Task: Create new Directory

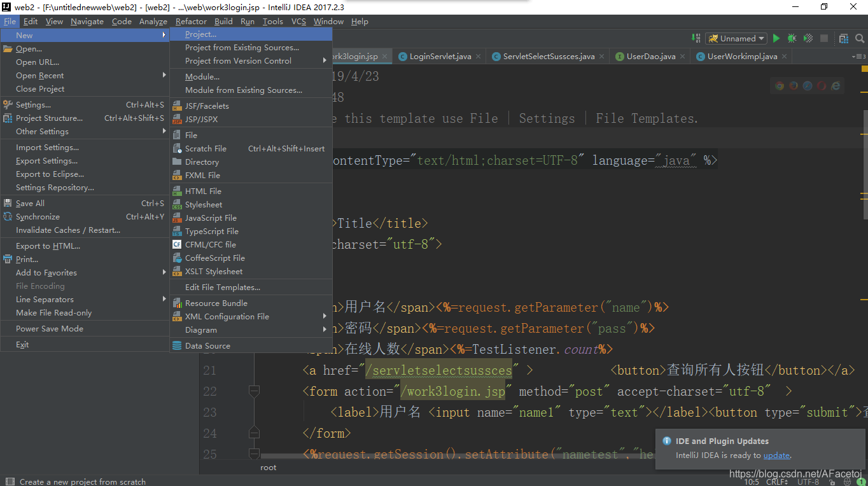Action: coord(251,162)
